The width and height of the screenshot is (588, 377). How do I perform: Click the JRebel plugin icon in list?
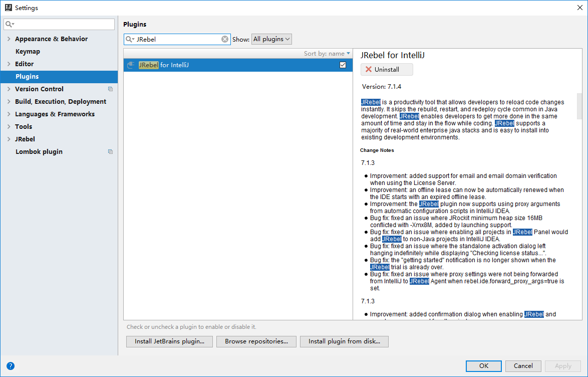click(131, 65)
